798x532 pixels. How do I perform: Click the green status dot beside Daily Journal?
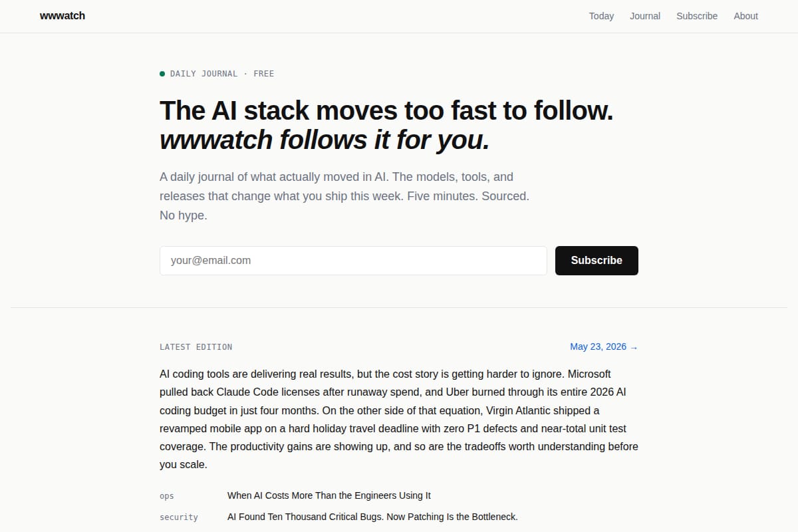(x=162, y=74)
